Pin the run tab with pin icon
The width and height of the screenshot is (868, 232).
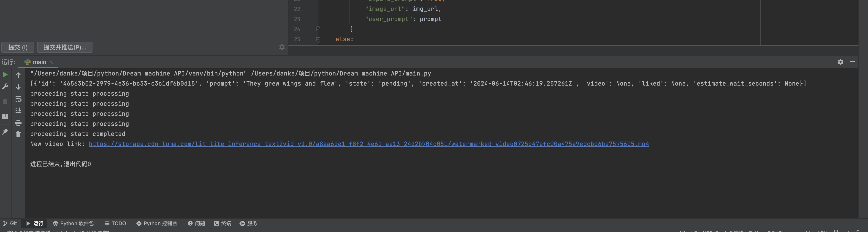pyautogui.click(x=5, y=132)
